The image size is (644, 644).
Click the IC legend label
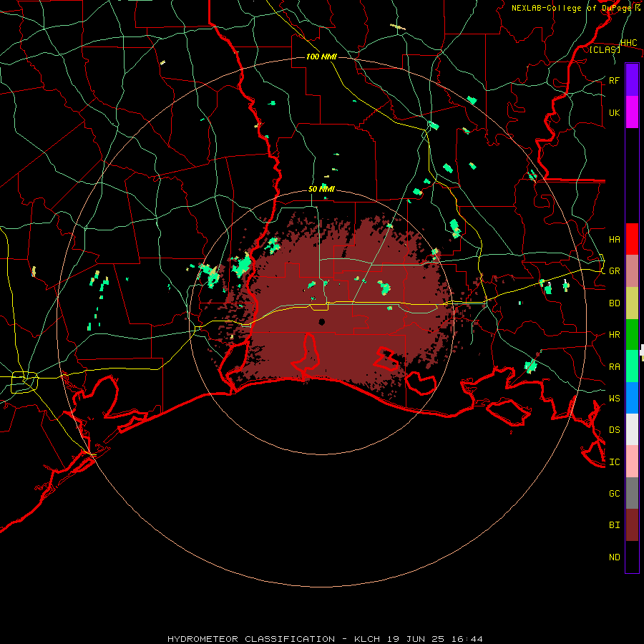point(614,462)
